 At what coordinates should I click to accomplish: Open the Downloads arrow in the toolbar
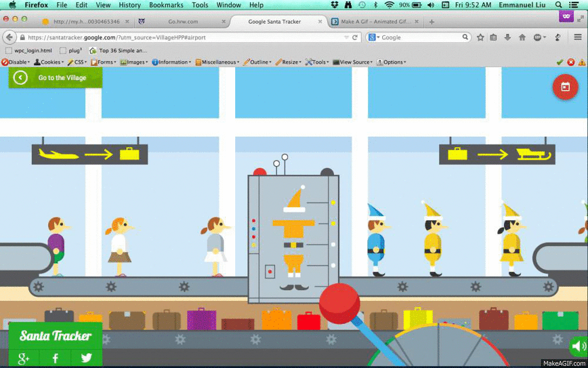[507, 37]
